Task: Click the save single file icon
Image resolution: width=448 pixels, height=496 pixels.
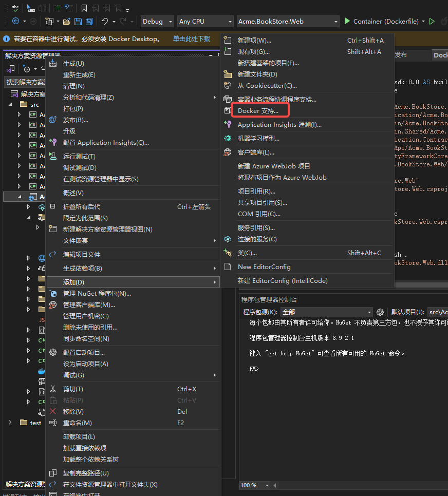Action: 78,22
